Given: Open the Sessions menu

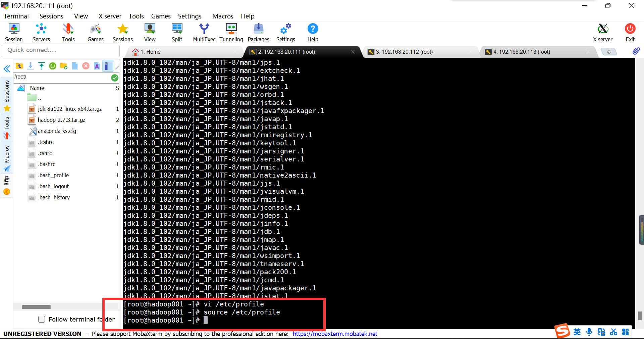Looking at the screenshot, I should click(51, 16).
